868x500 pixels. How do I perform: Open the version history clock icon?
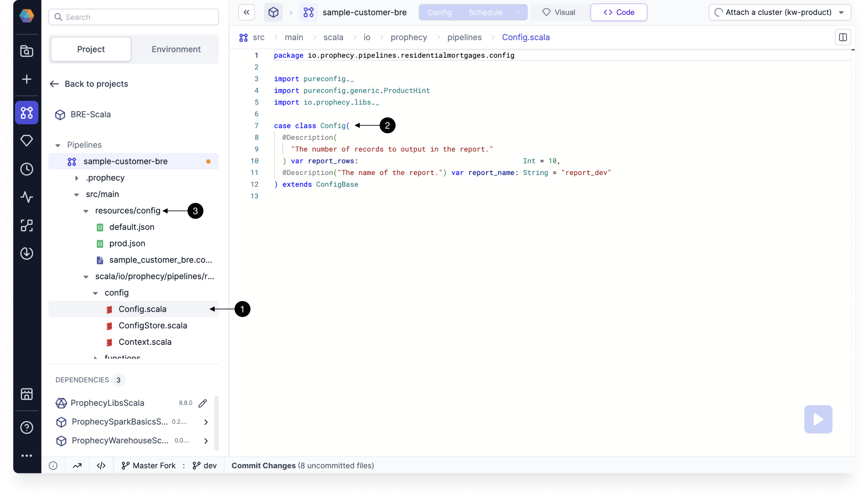coord(27,169)
